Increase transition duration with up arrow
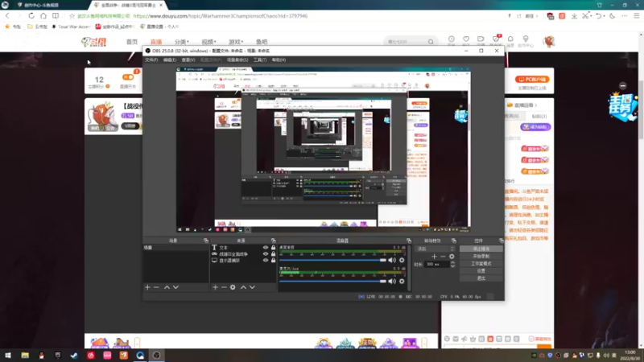The width and height of the screenshot is (644, 362). 452,263
